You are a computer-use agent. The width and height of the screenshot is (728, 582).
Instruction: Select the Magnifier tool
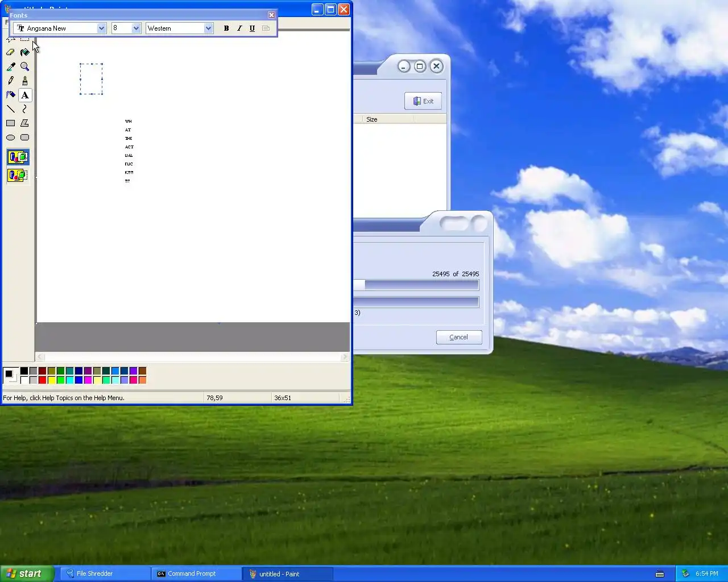click(24, 66)
